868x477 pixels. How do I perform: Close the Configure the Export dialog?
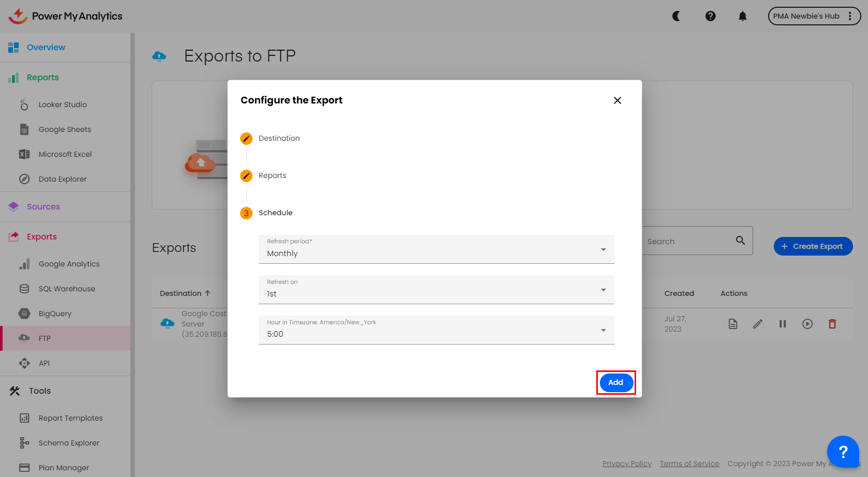[x=617, y=100]
